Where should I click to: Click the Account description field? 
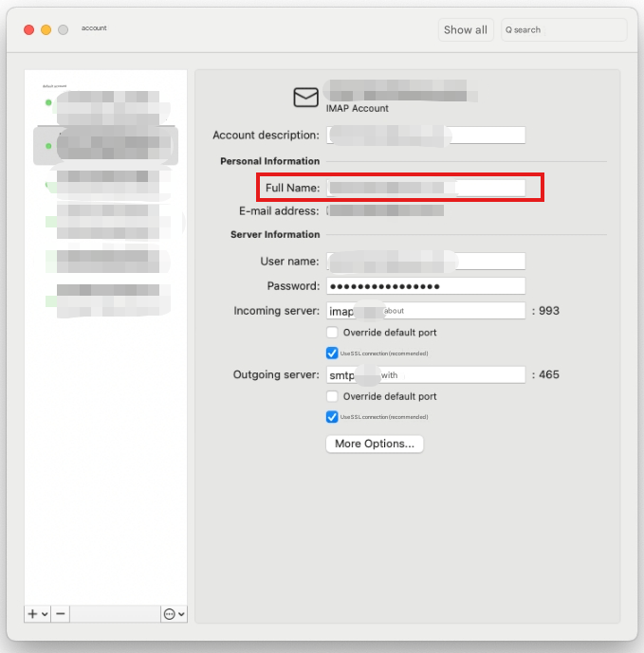coord(426,136)
